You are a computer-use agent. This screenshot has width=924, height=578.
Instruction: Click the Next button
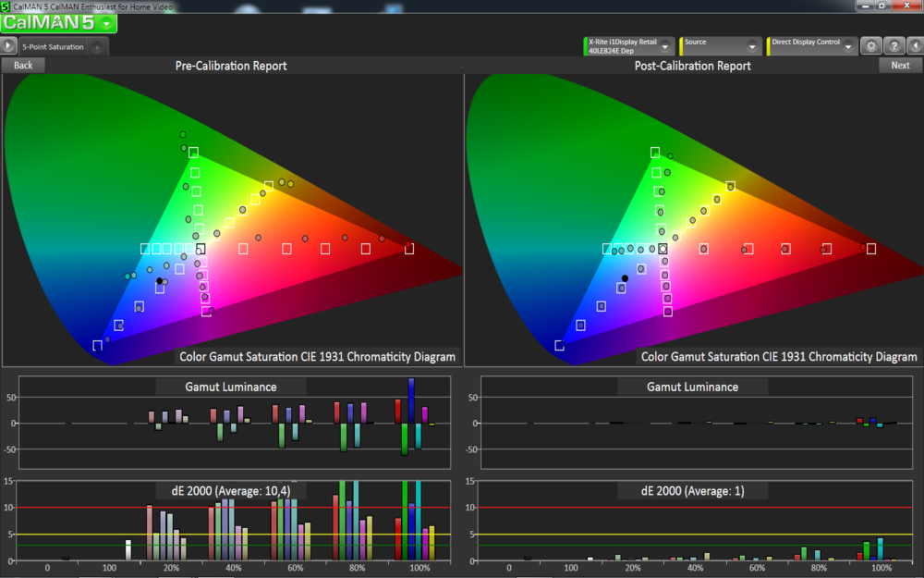pyautogui.click(x=901, y=65)
